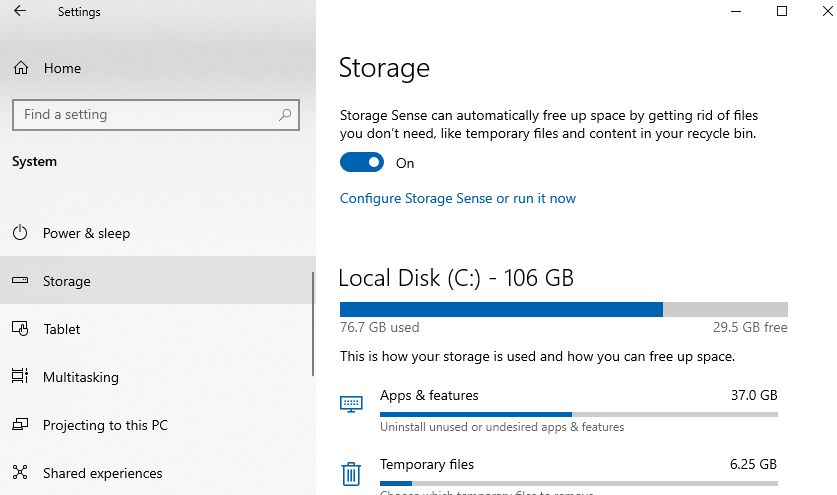Click the Home icon in sidebar
837x495 pixels.
[20, 69]
